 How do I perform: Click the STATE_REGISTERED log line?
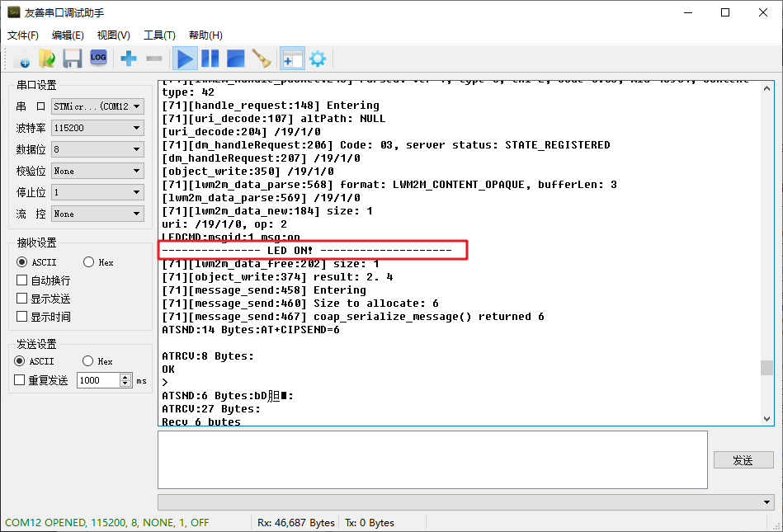(x=386, y=144)
